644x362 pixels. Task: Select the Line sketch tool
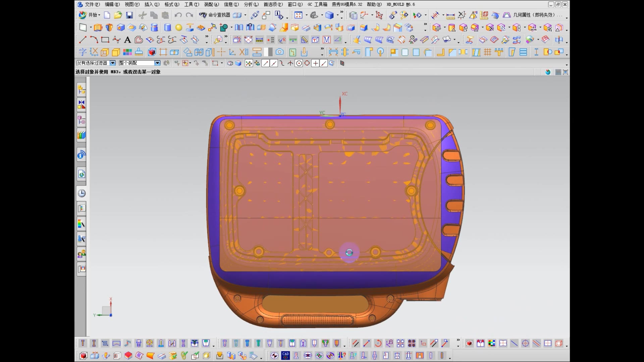[83, 40]
